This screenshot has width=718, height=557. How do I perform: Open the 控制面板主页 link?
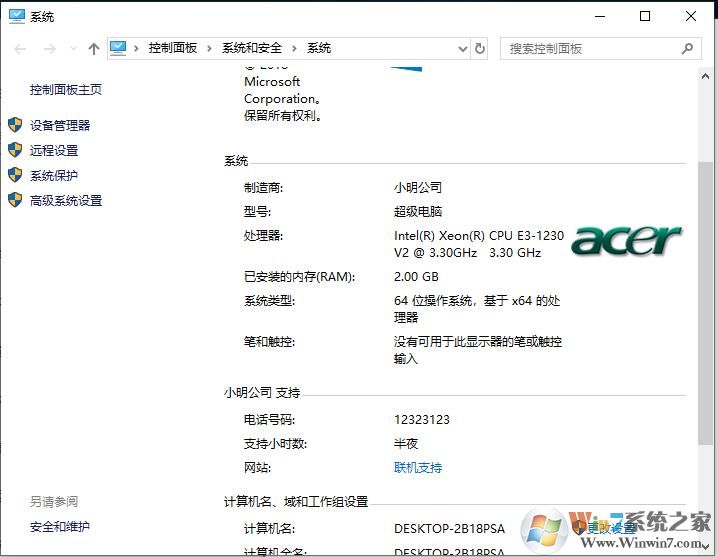[66, 89]
